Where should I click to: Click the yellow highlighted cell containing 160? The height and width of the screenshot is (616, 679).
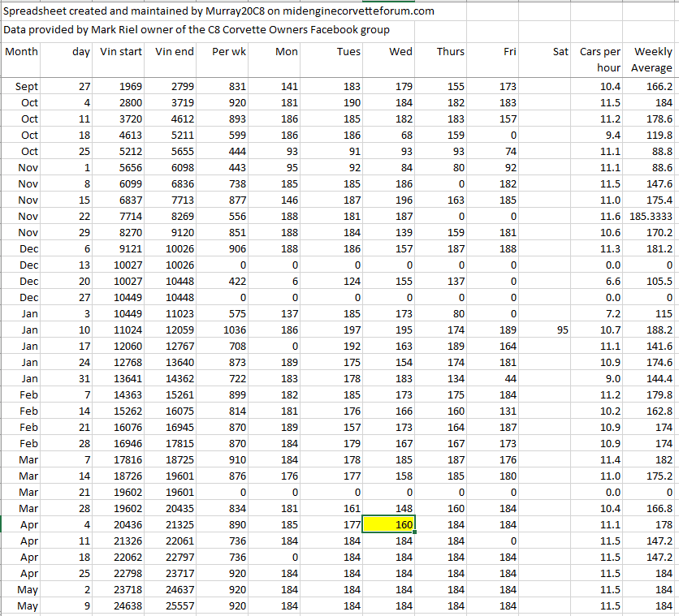click(x=390, y=524)
